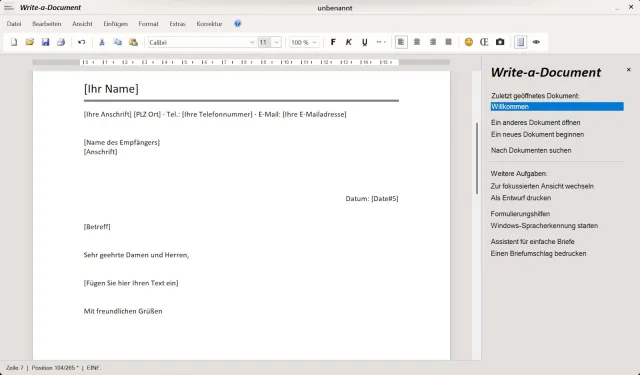Screen dimensions: 640x375
Task: Insert a special character symbol
Action: 484,42
